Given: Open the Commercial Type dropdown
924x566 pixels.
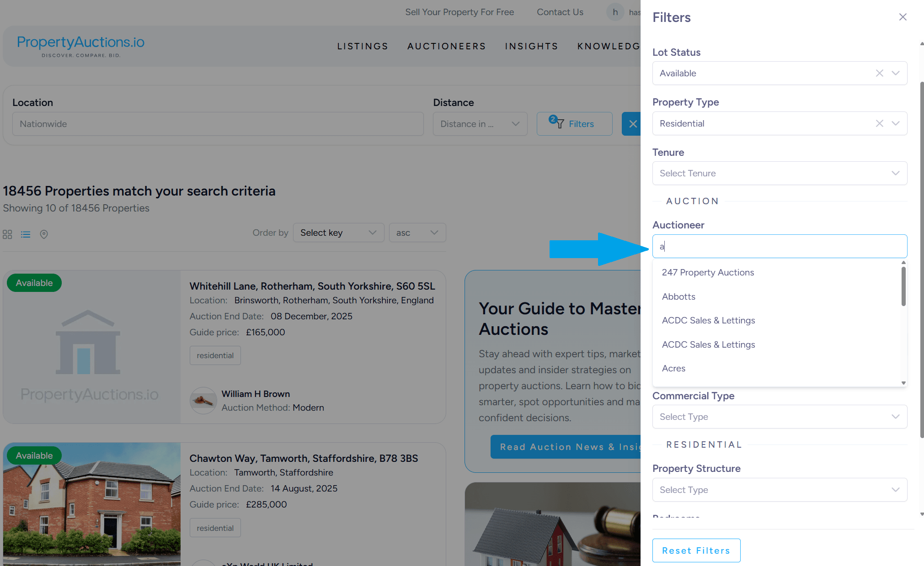Looking at the screenshot, I should tap(780, 417).
